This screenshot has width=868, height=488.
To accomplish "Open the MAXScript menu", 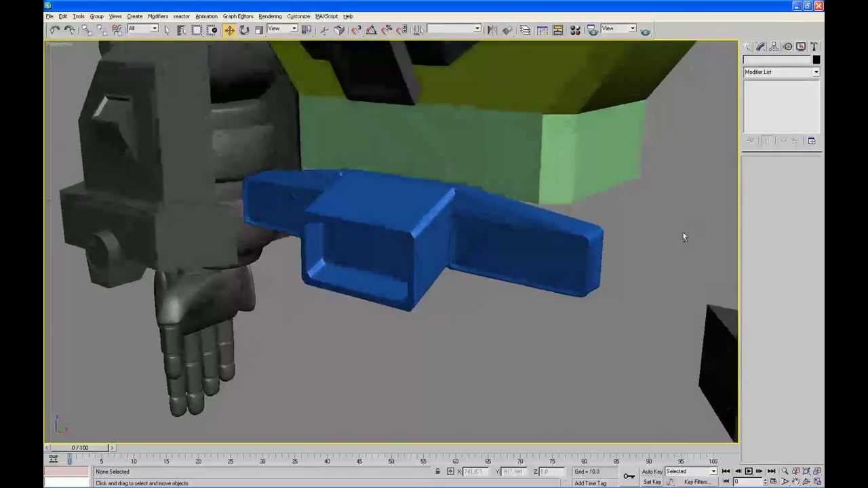I will (x=326, y=16).
